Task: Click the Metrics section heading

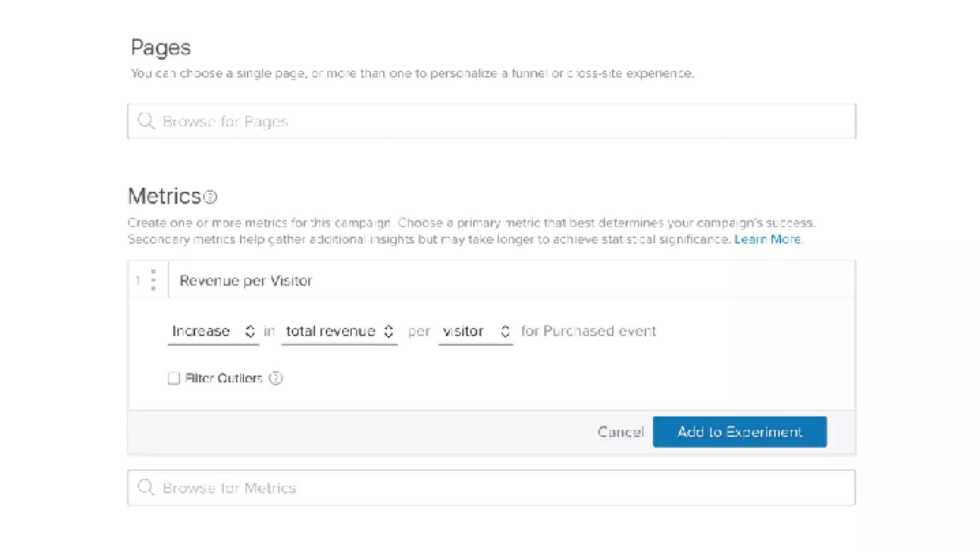Action: (165, 197)
